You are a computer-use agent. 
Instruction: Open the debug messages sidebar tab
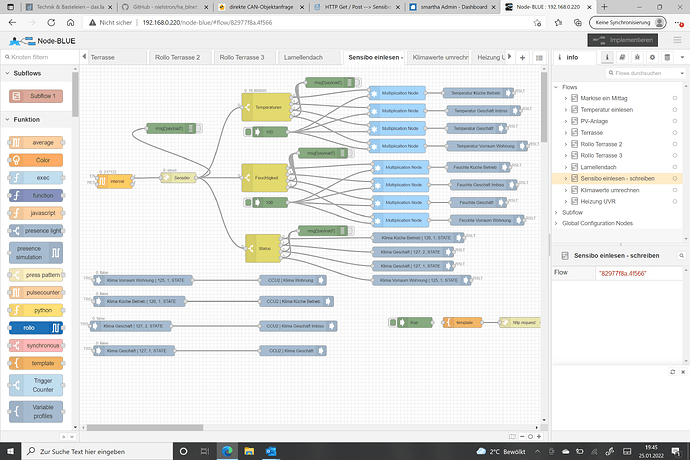click(x=639, y=57)
